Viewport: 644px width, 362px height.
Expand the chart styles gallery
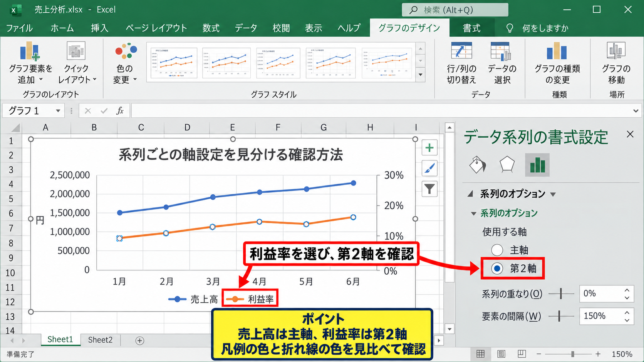coord(421,75)
